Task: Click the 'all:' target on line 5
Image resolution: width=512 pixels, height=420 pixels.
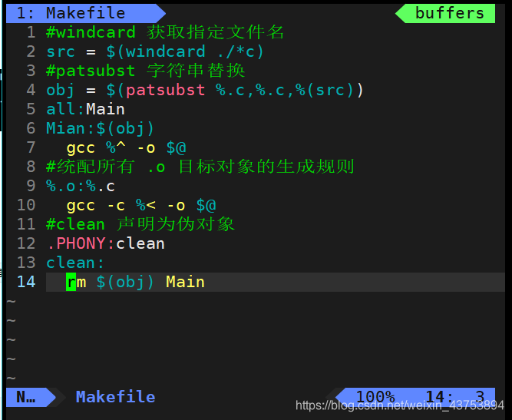Action: click(66, 109)
